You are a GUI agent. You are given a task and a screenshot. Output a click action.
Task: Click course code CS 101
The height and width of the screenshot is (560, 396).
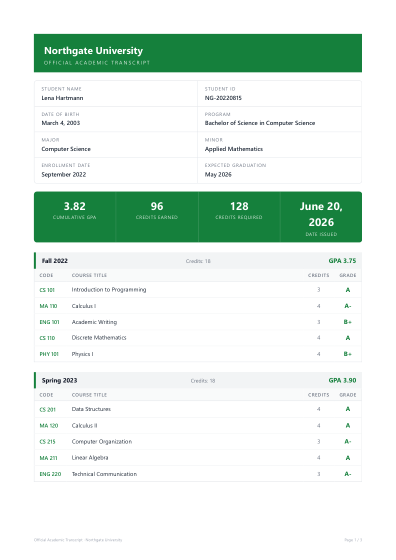pos(47,290)
